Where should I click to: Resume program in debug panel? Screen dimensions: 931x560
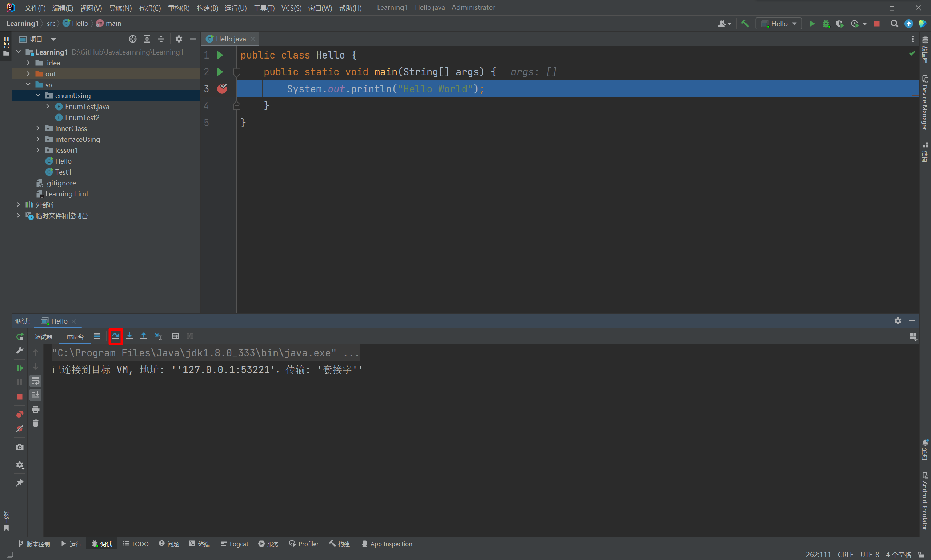click(20, 368)
